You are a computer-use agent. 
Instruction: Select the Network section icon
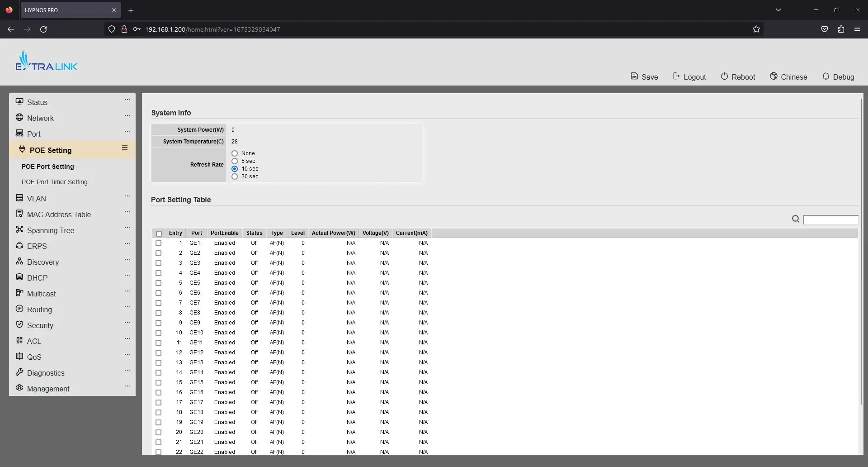tap(20, 117)
